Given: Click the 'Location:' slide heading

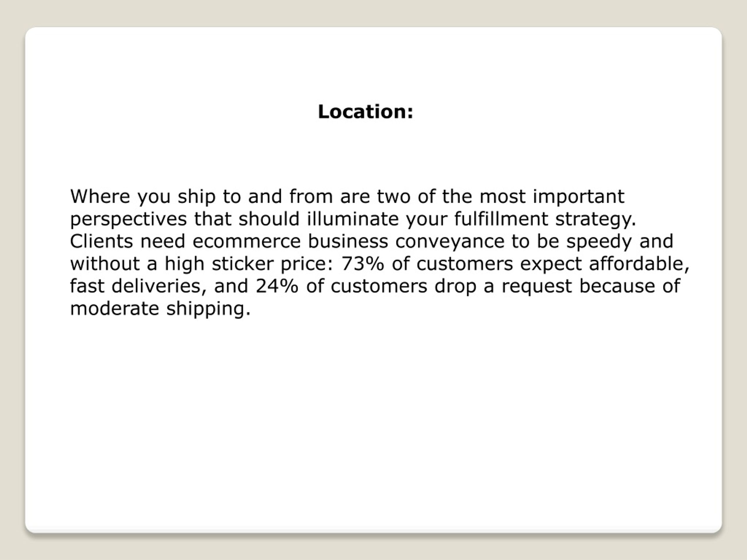Looking at the screenshot, I should coord(365,112).
